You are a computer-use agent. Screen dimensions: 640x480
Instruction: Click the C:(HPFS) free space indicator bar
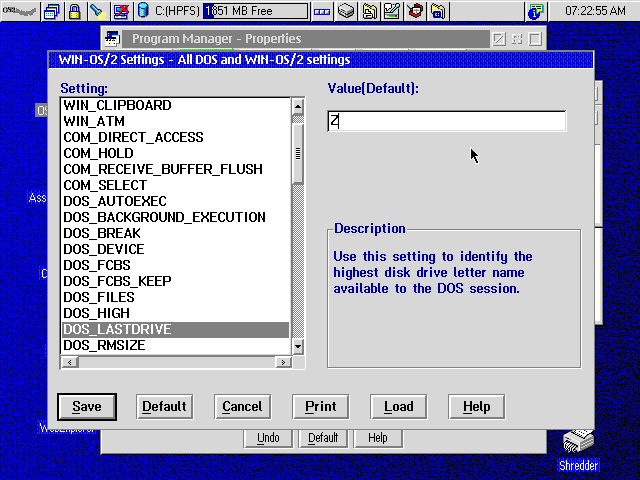[x=255, y=11]
